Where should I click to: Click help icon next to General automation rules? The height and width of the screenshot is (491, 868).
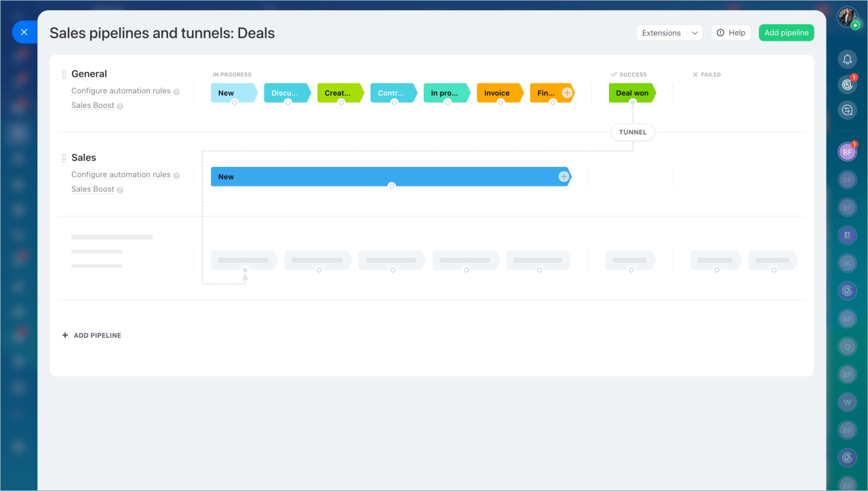coord(176,92)
